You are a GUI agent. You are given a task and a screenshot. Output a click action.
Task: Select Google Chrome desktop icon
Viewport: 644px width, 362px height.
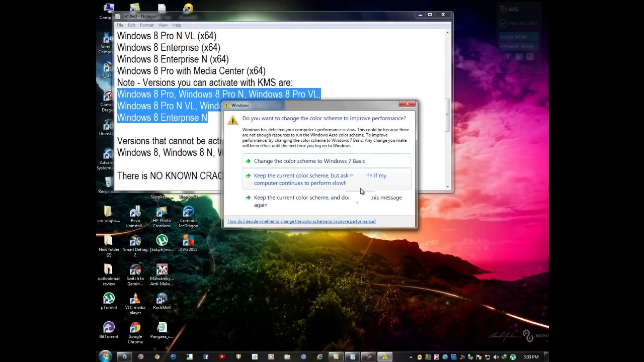pos(135,333)
